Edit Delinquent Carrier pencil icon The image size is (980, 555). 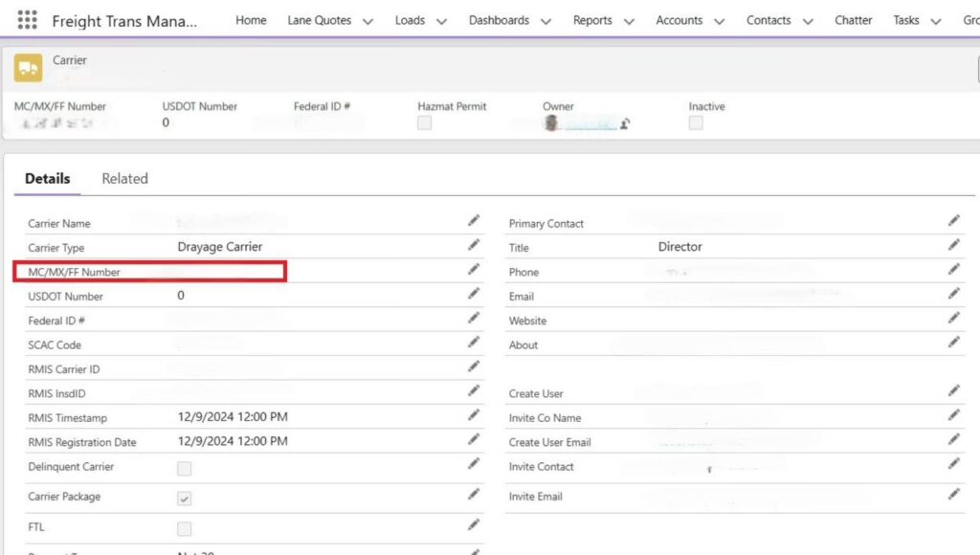[x=474, y=464]
